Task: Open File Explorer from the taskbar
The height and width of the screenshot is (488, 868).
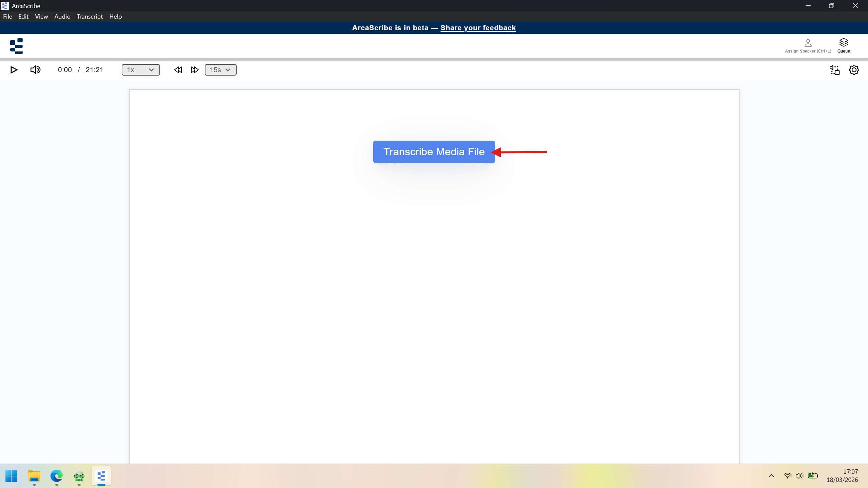Action: (x=34, y=476)
